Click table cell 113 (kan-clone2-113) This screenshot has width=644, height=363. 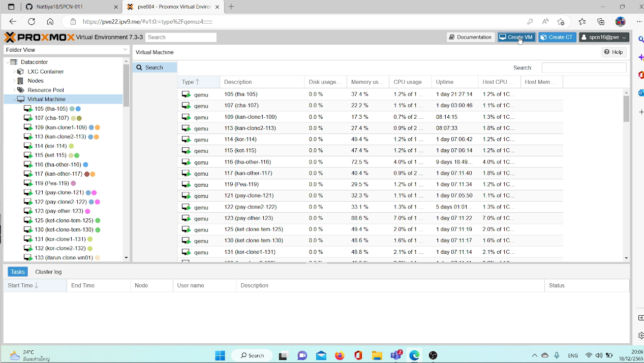pos(250,128)
